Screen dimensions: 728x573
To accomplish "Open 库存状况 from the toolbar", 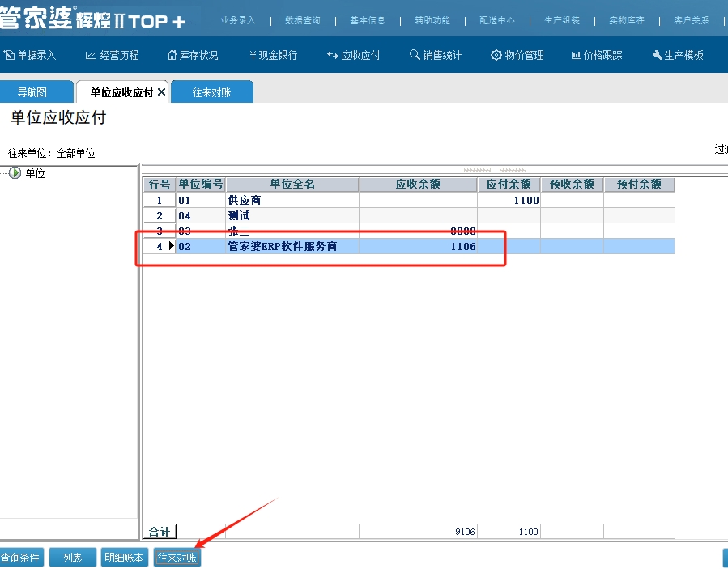I will tap(193, 55).
